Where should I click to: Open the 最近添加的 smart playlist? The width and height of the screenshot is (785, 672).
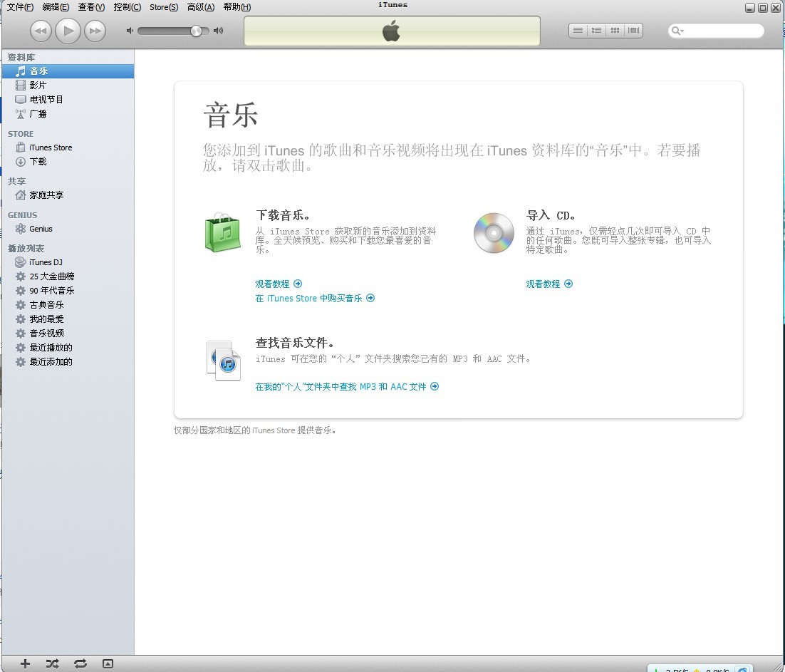coord(68,361)
